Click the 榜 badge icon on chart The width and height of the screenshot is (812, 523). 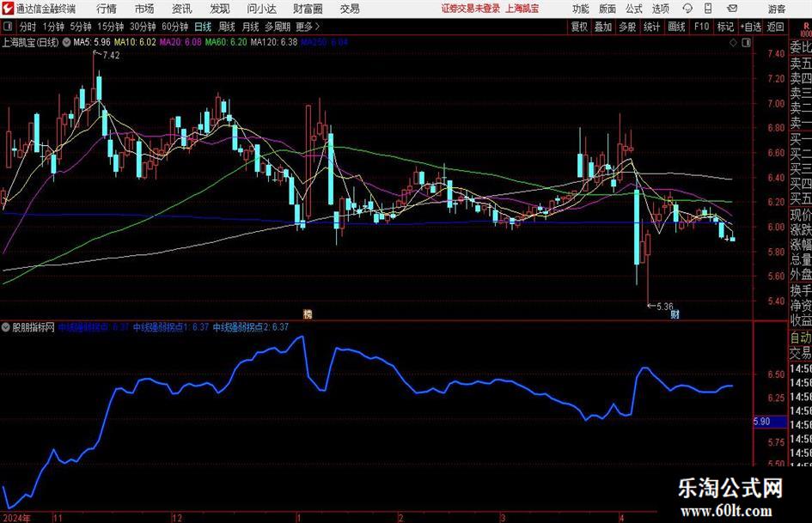point(308,313)
